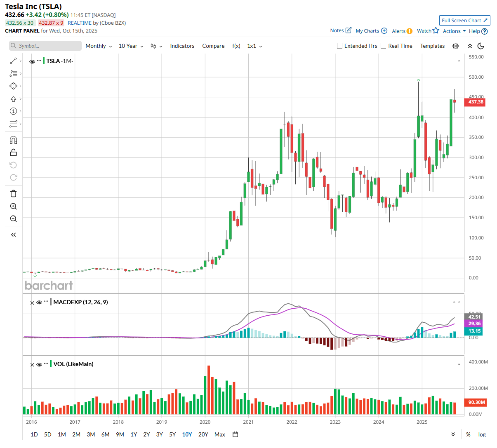Open the Compare menu
The height and width of the screenshot is (448, 497).
pyautogui.click(x=213, y=46)
